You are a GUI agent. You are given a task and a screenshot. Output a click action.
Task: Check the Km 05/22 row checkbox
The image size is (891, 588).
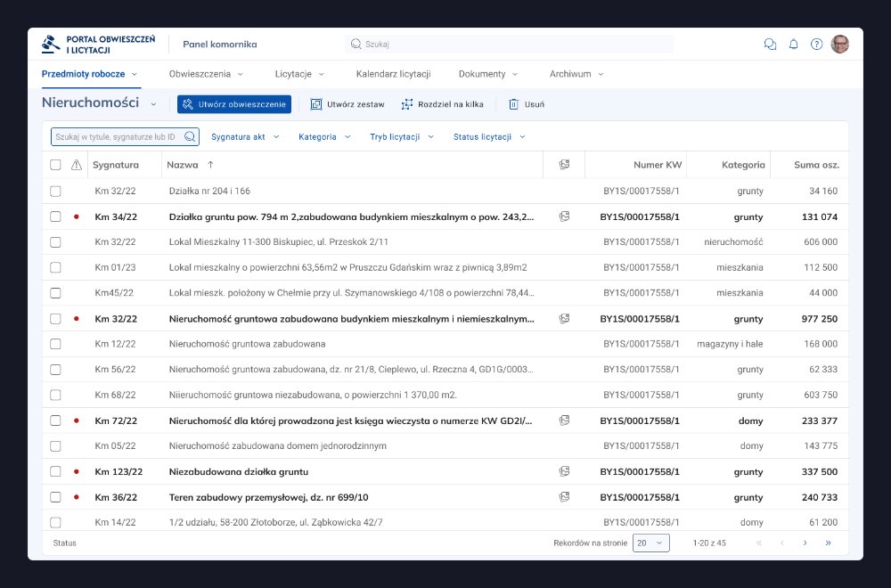coord(55,446)
